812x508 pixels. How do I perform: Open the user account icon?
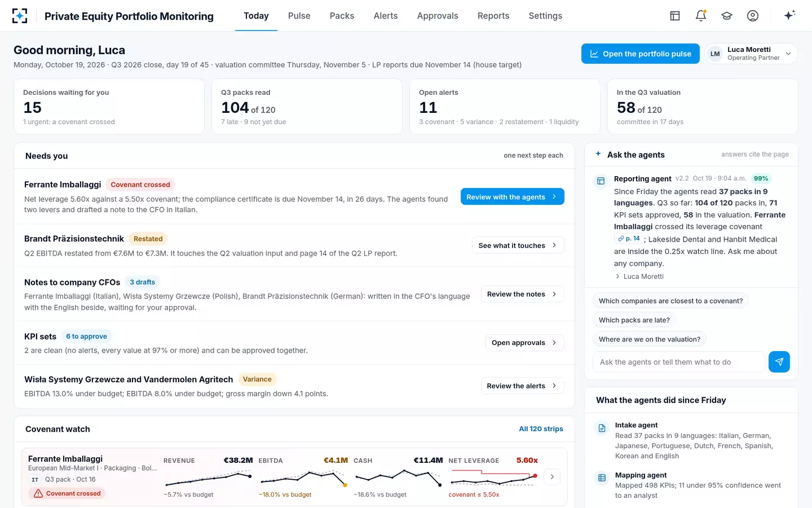753,16
